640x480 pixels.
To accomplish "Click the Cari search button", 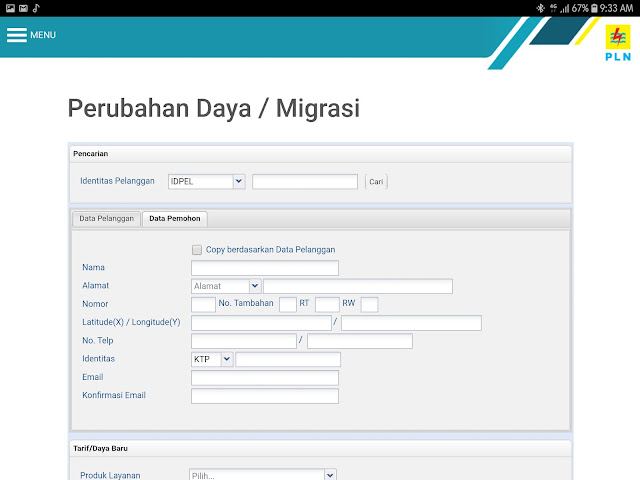I will click(376, 182).
